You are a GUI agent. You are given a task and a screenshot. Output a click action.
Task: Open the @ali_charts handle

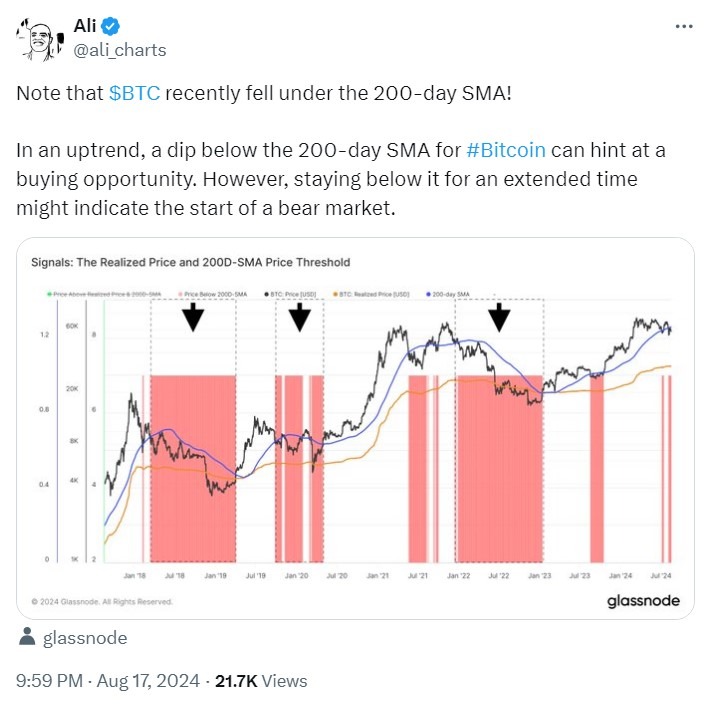coord(120,50)
